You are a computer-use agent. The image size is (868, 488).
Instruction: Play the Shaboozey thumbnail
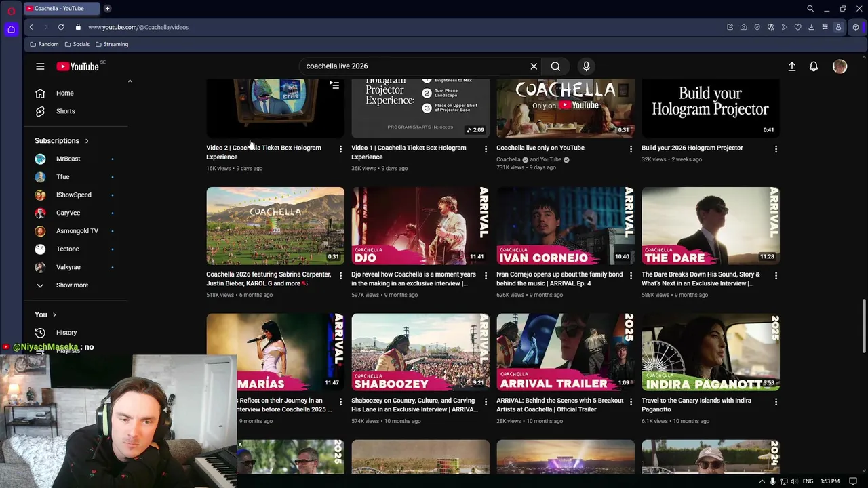click(x=420, y=352)
